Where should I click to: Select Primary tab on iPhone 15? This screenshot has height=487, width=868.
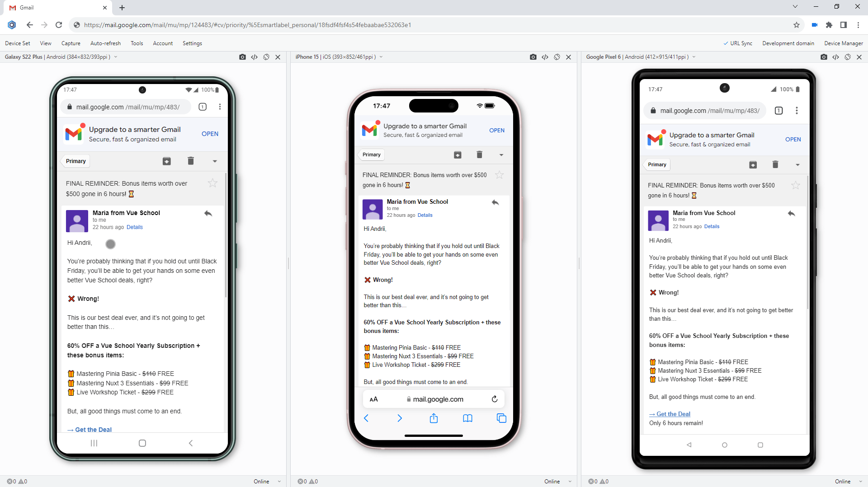tap(371, 155)
